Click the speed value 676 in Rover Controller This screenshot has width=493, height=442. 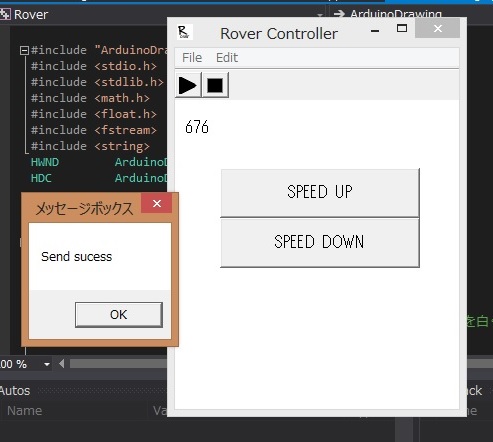[x=197, y=127]
